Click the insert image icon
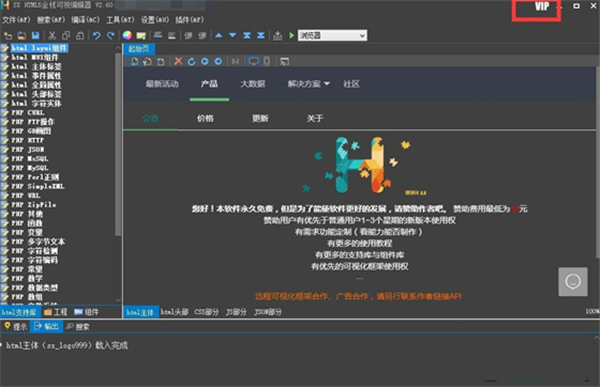This screenshot has height=387, width=600. point(141,36)
